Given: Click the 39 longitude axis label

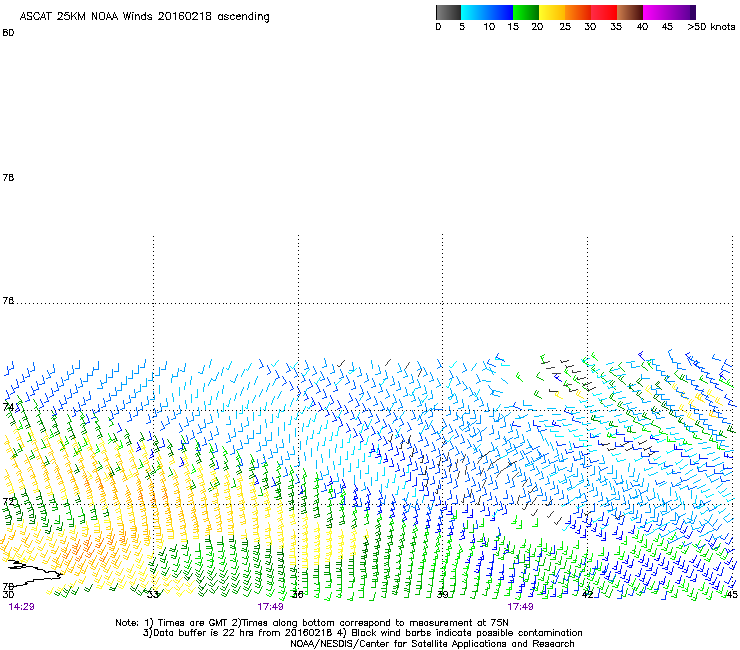Looking at the screenshot, I should coord(442,594).
